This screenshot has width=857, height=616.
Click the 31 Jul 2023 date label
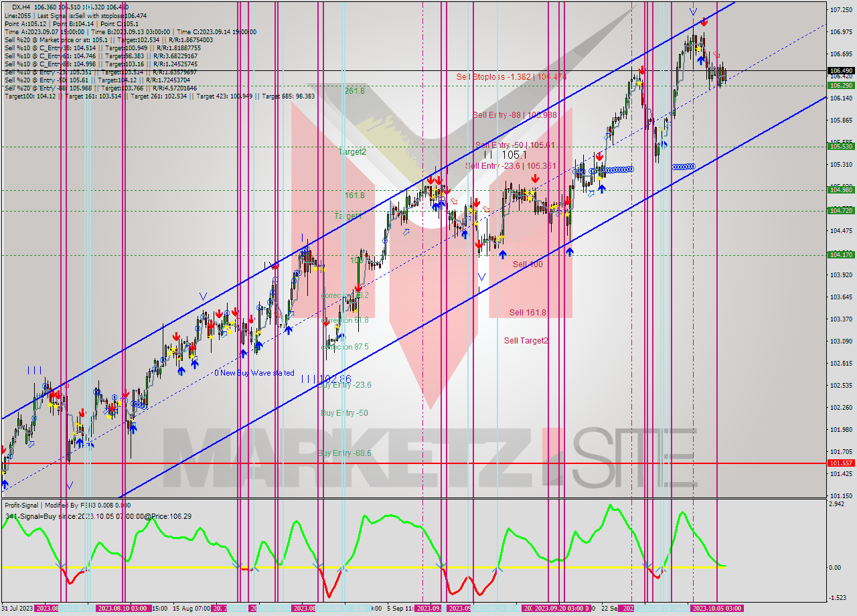click(x=17, y=608)
